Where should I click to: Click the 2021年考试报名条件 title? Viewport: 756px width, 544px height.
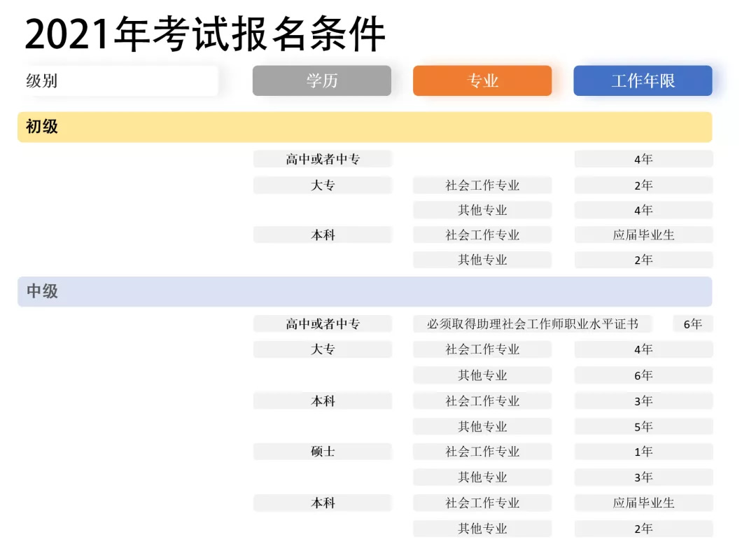click(205, 35)
